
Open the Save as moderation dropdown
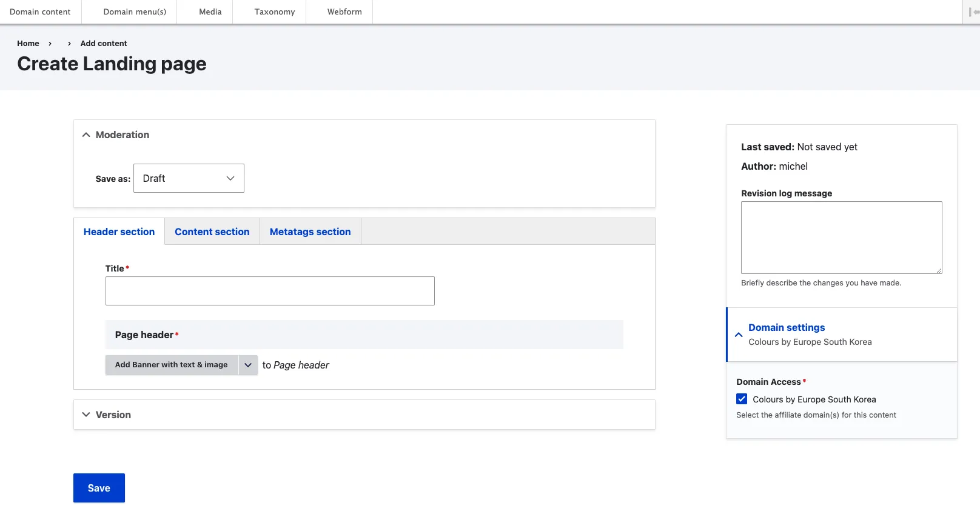(189, 178)
